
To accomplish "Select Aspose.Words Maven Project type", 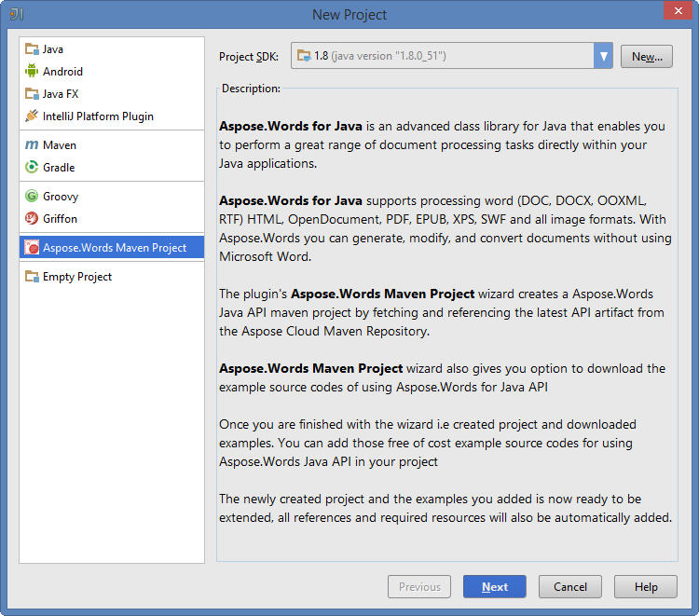I will 114,248.
